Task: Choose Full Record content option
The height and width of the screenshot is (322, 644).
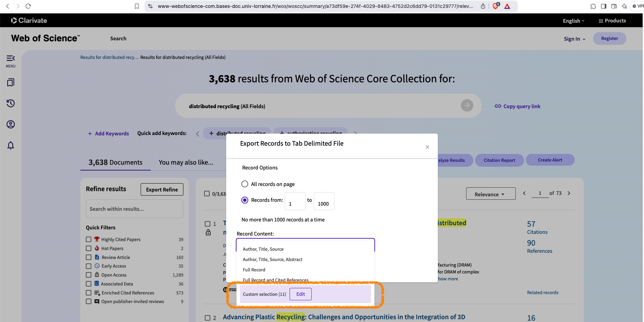Action: (x=254, y=270)
